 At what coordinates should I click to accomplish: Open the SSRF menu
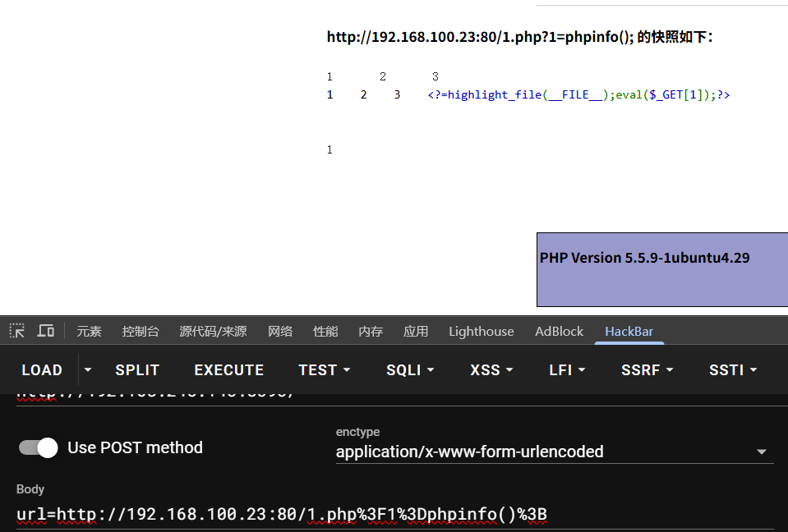point(647,369)
